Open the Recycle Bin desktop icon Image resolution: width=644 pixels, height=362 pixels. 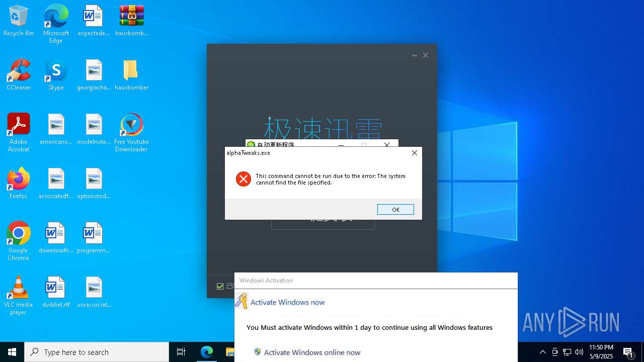19,21
